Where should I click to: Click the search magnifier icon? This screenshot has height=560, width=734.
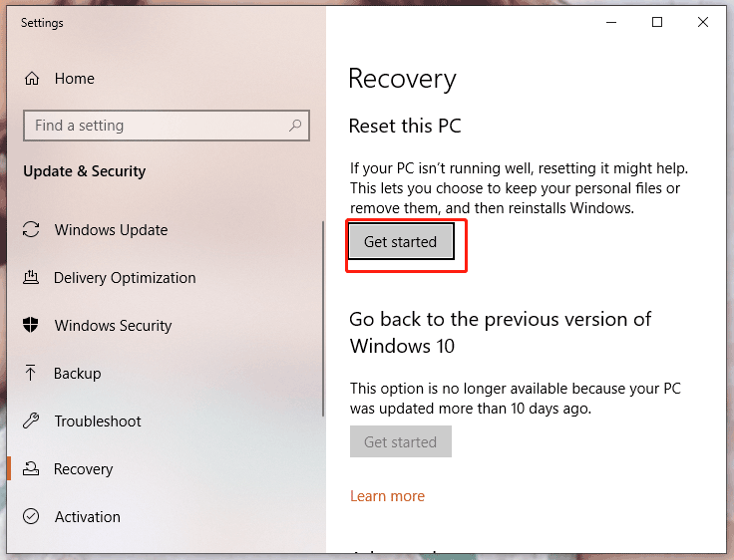coord(295,126)
